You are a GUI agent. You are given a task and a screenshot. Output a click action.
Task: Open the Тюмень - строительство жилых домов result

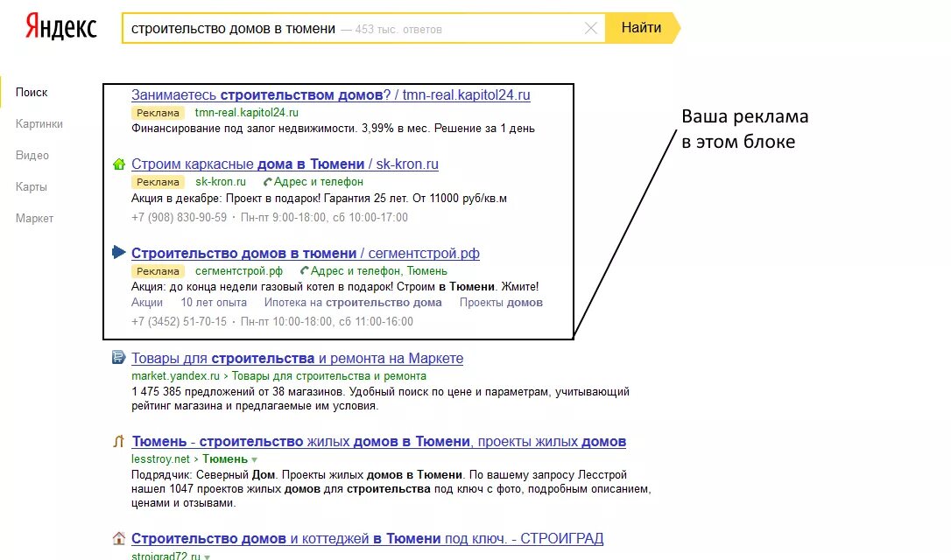pos(379,442)
